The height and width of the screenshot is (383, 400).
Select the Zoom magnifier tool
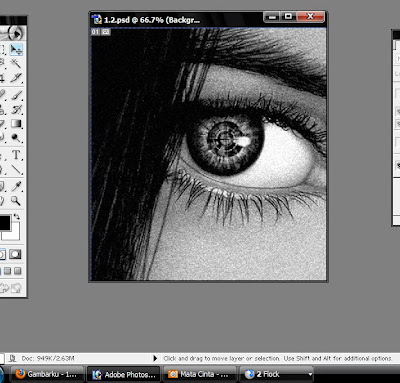16,200
